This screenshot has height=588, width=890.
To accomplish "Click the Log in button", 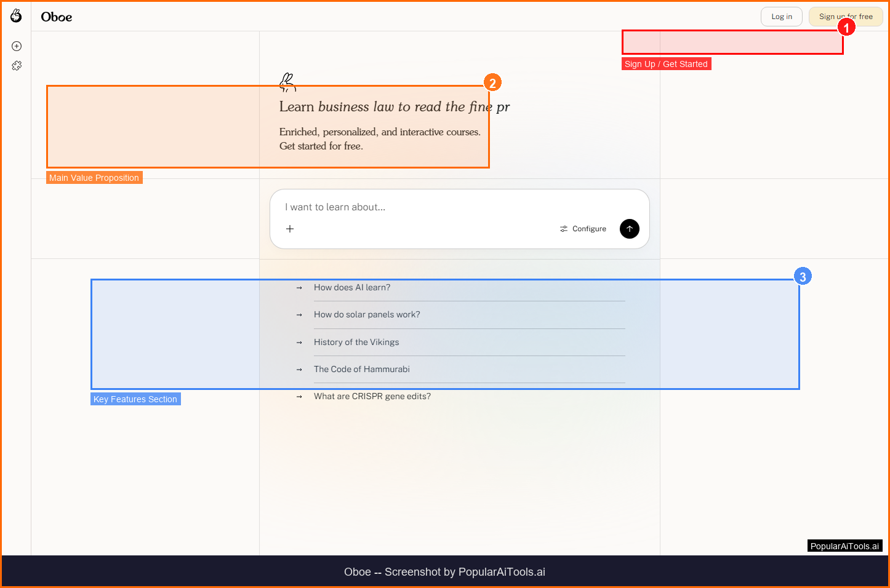I will (781, 17).
